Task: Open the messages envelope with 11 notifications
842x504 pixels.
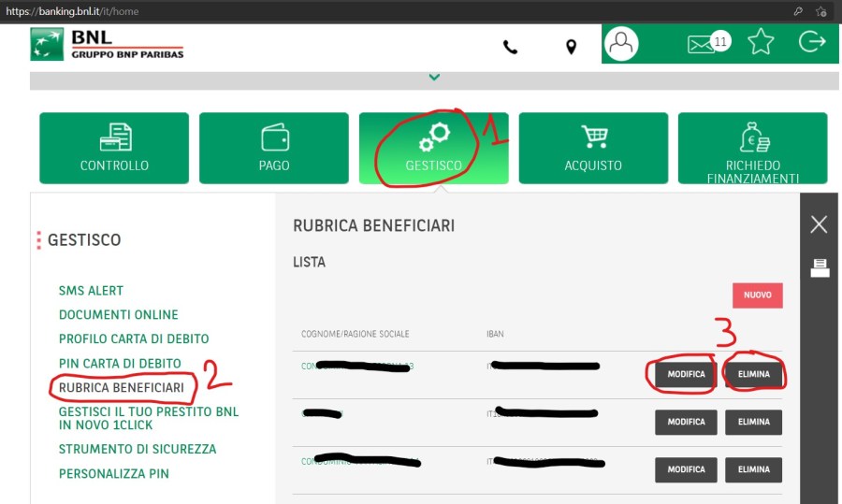Action: (x=701, y=44)
